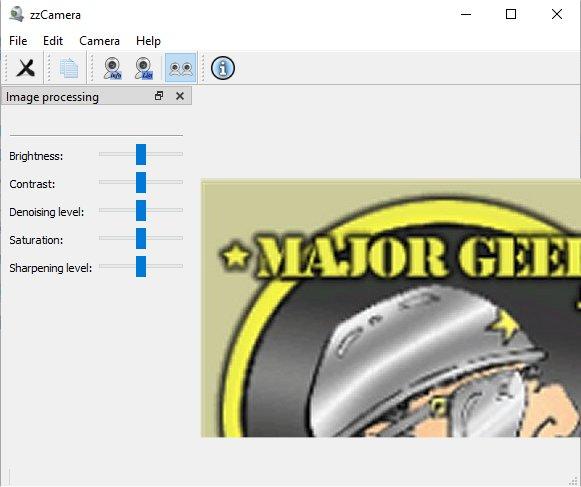Image resolution: width=581 pixels, height=487 pixels.
Task: Open the Help menu
Action: [x=148, y=41]
